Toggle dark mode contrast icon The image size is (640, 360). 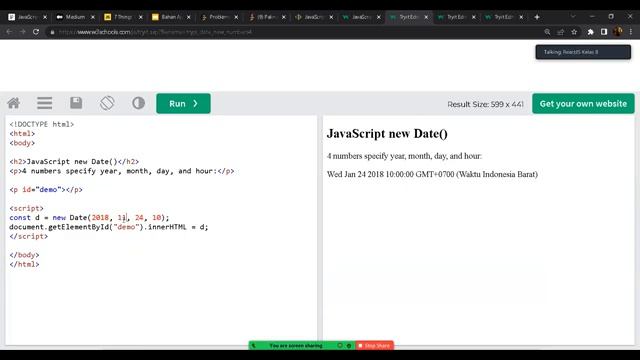click(x=138, y=103)
